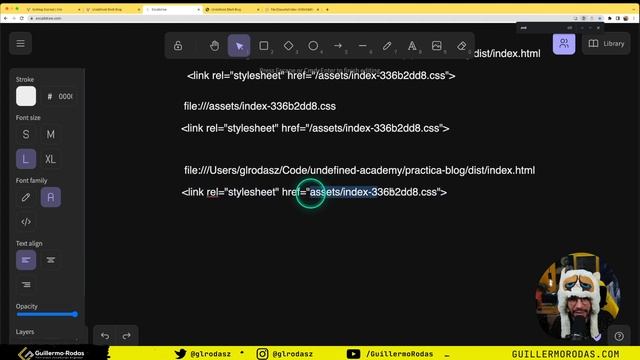Select the Insert image tool
This screenshot has width=640, height=360.
point(437,46)
